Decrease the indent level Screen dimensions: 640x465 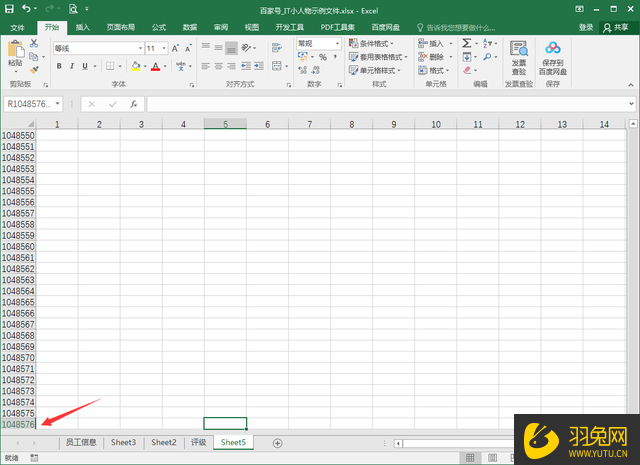click(x=246, y=66)
